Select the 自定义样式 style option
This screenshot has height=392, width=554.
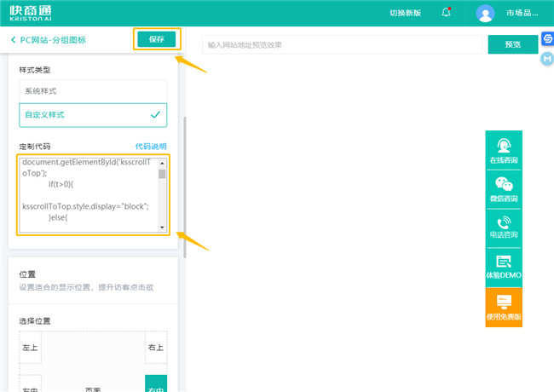[93, 114]
